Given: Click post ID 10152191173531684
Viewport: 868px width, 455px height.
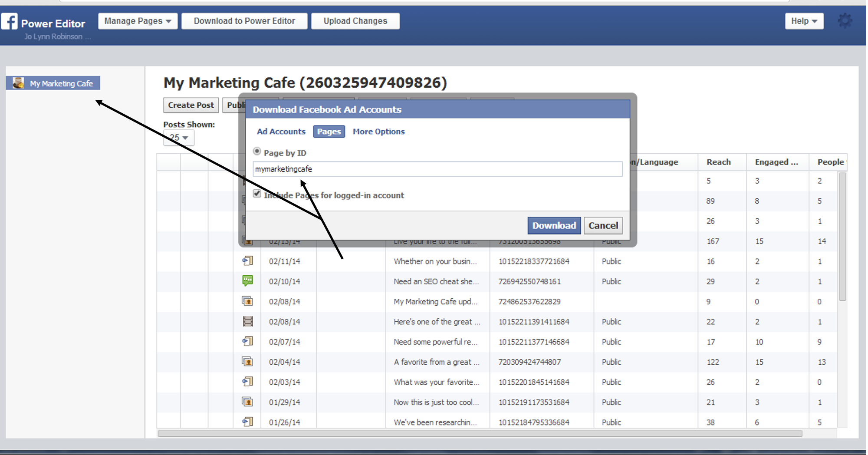Looking at the screenshot, I should (x=534, y=402).
